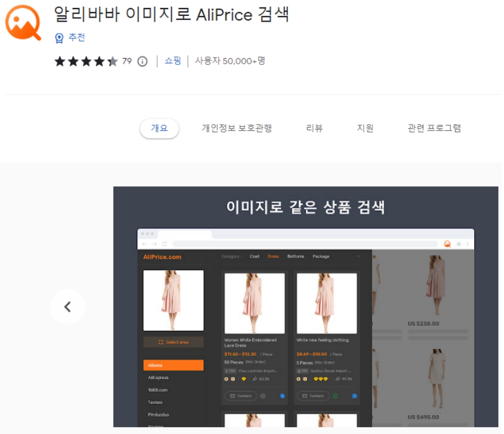The width and height of the screenshot is (504, 434).
Task: Click the Bottoms category filter
Action: pos(296,256)
